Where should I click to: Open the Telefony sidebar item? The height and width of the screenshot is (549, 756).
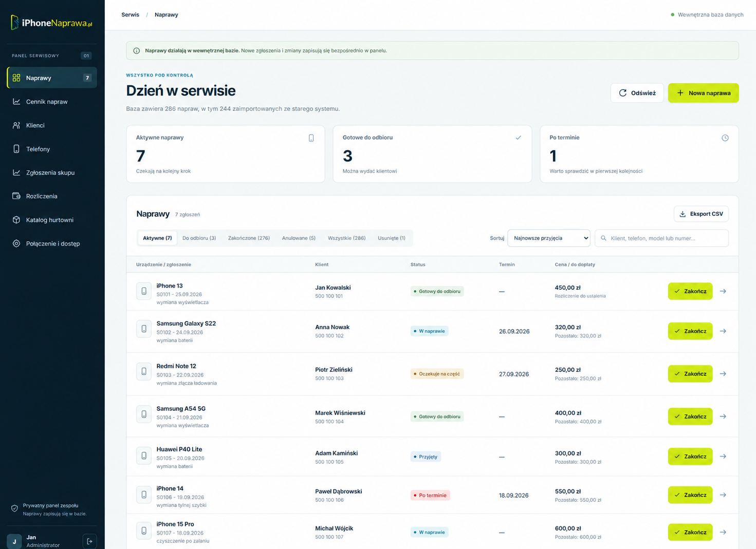(52, 149)
